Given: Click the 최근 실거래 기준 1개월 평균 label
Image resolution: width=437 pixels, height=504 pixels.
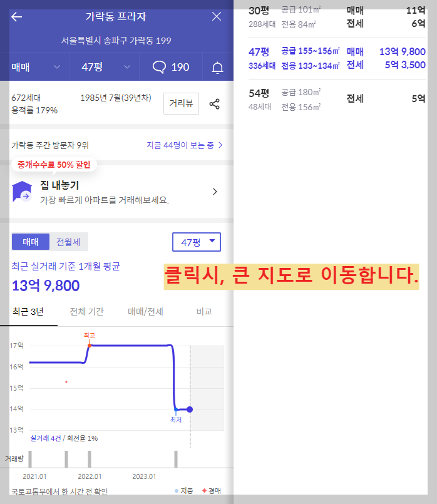Looking at the screenshot, I should coord(66,266).
